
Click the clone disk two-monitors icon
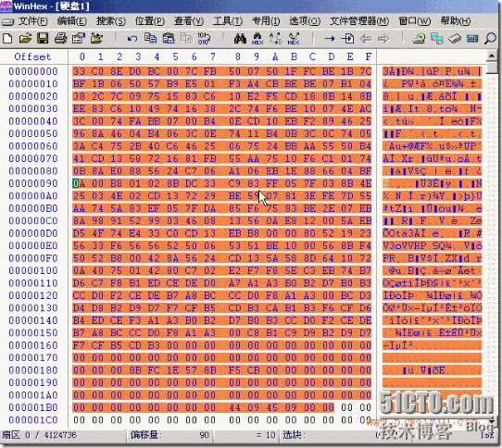(x=436, y=38)
